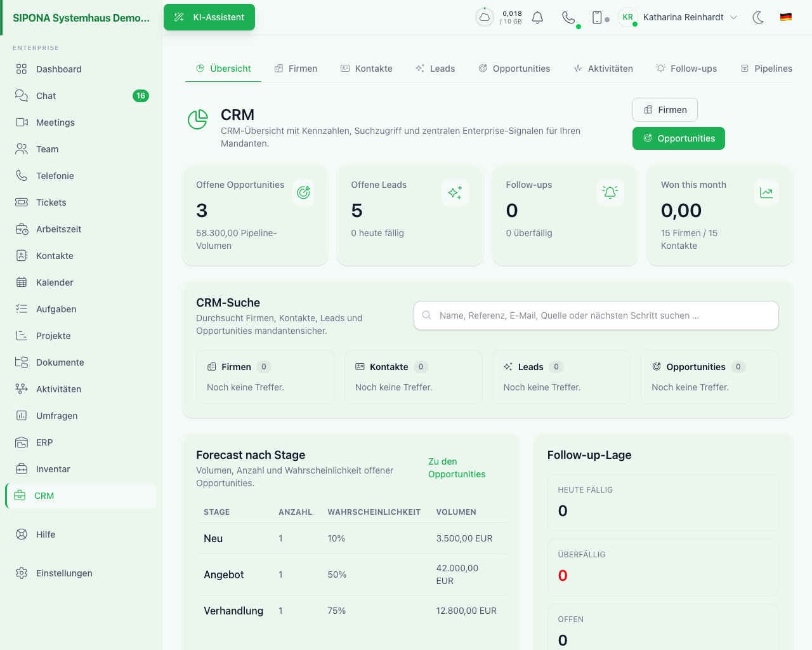Switch to the Firmen tab
Screen dimensions: 812x650
pos(296,69)
